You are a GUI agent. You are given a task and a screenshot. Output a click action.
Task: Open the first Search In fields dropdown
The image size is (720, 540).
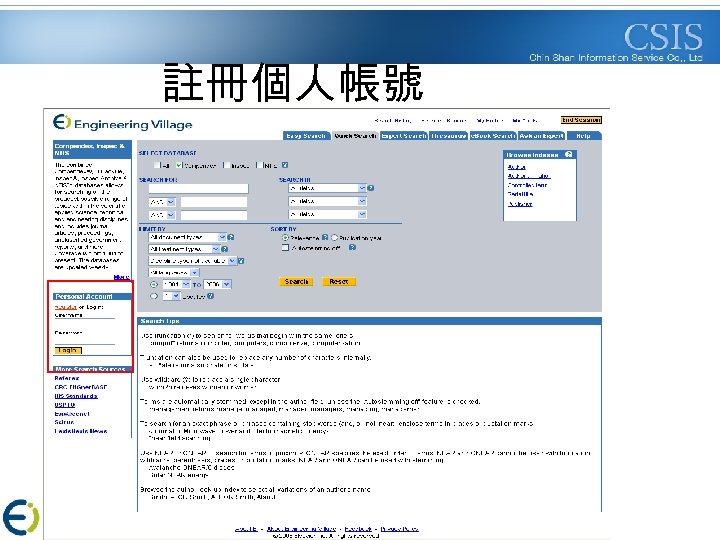(x=327, y=188)
